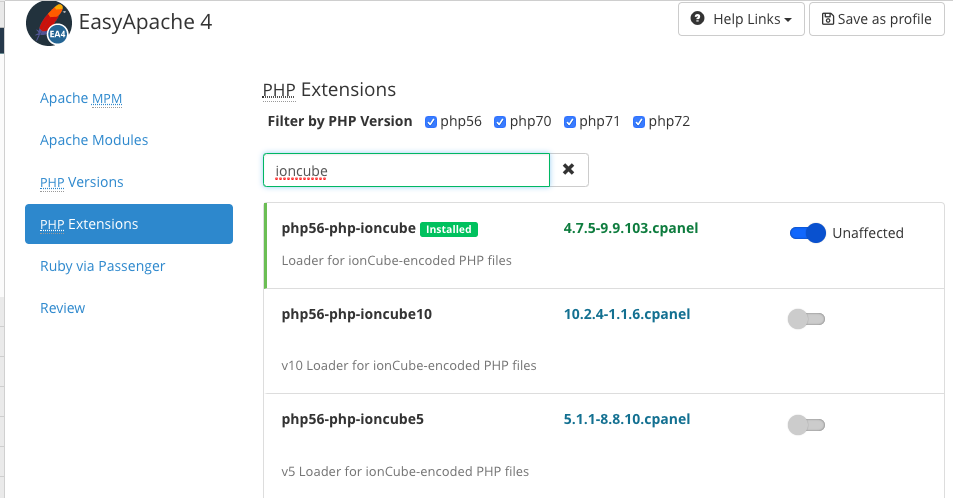Clear the ioncube search with X icon

568,170
